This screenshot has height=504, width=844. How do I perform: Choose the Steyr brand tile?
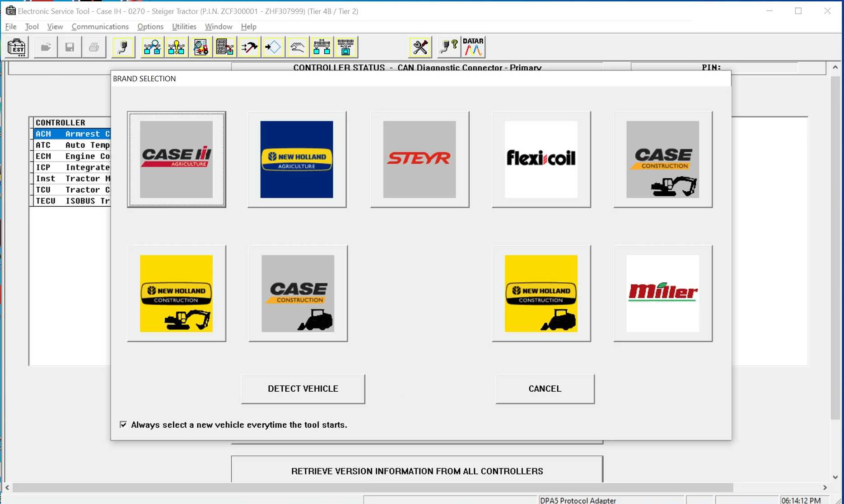click(x=420, y=159)
